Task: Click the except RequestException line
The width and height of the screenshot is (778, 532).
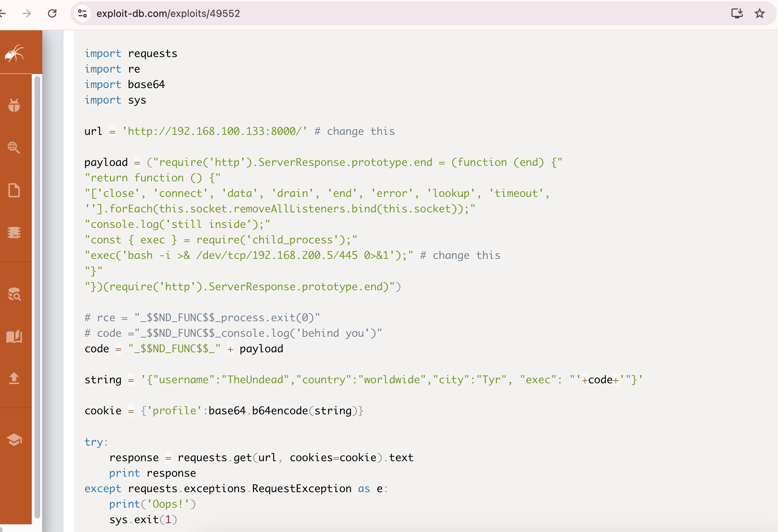Action: [x=236, y=489]
